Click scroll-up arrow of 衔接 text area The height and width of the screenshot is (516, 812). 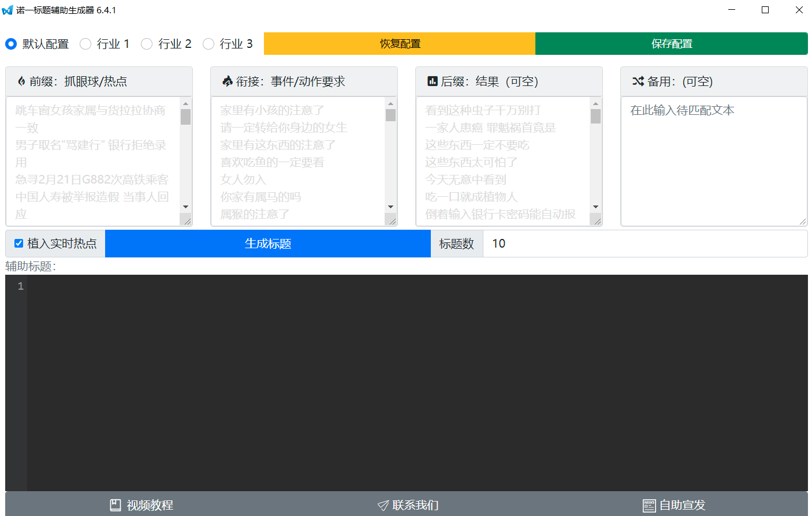pyautogui.click(x=390, y=104)
